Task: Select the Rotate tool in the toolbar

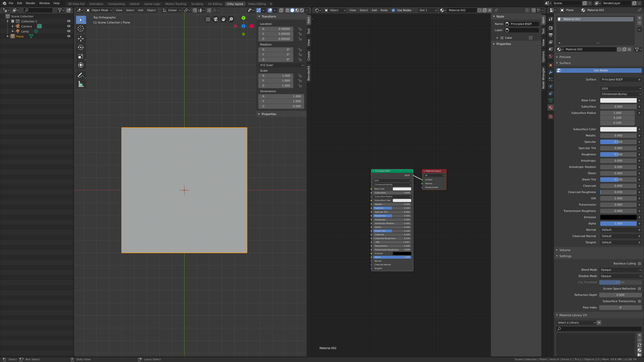Action: click(x=81, y=47)
